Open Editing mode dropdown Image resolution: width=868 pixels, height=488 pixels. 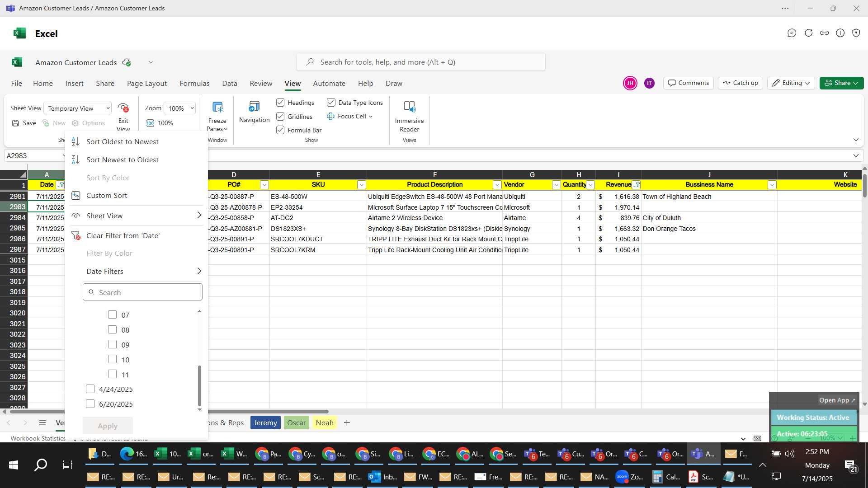[x=791, y=83]
